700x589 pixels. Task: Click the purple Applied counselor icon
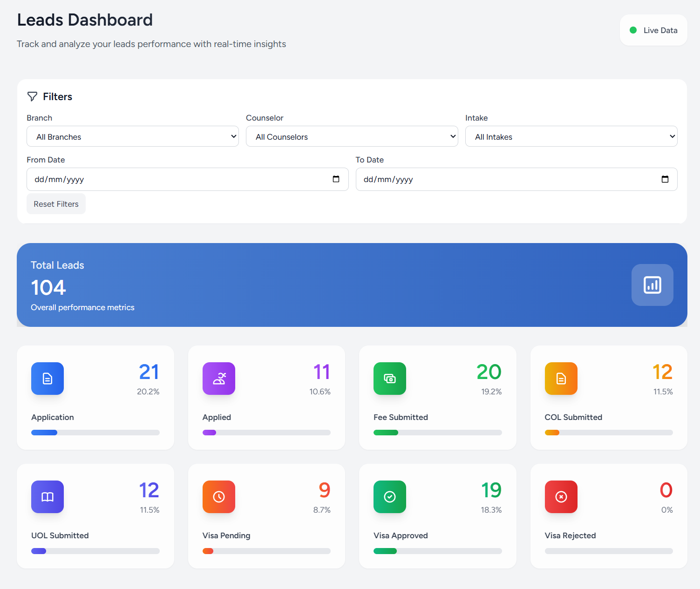point(218,379)
